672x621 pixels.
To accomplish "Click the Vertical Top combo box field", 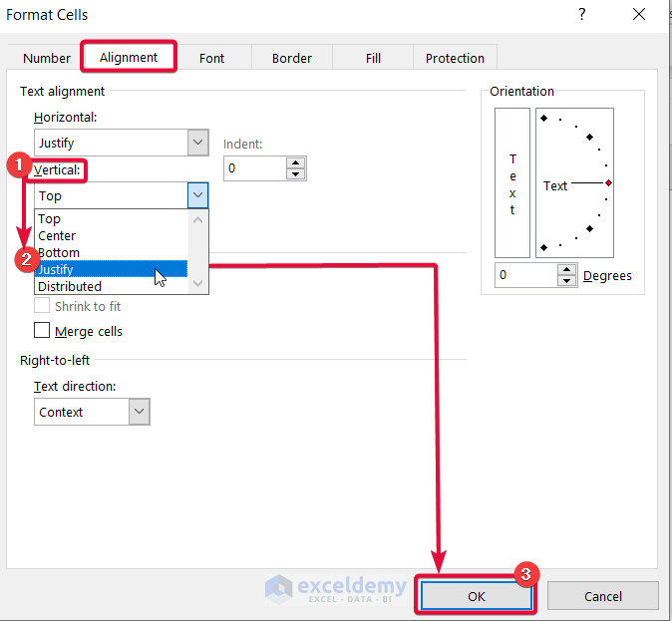I will pyautogui.click(x=111, y=195).
